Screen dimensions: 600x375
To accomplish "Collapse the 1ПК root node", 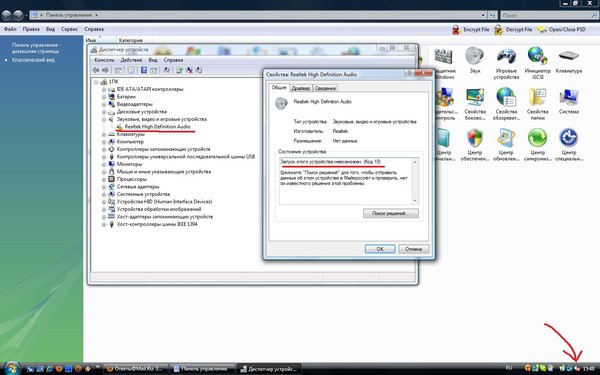I will tap(96, 82).
